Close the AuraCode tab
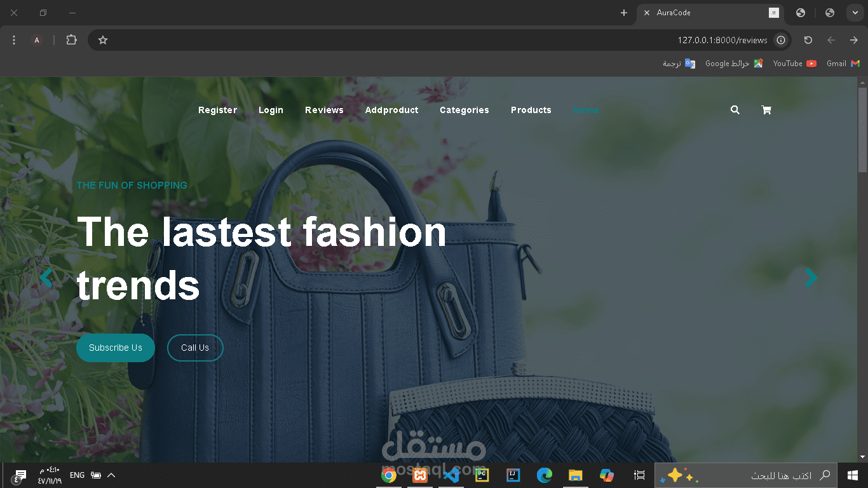 point(646,13)
